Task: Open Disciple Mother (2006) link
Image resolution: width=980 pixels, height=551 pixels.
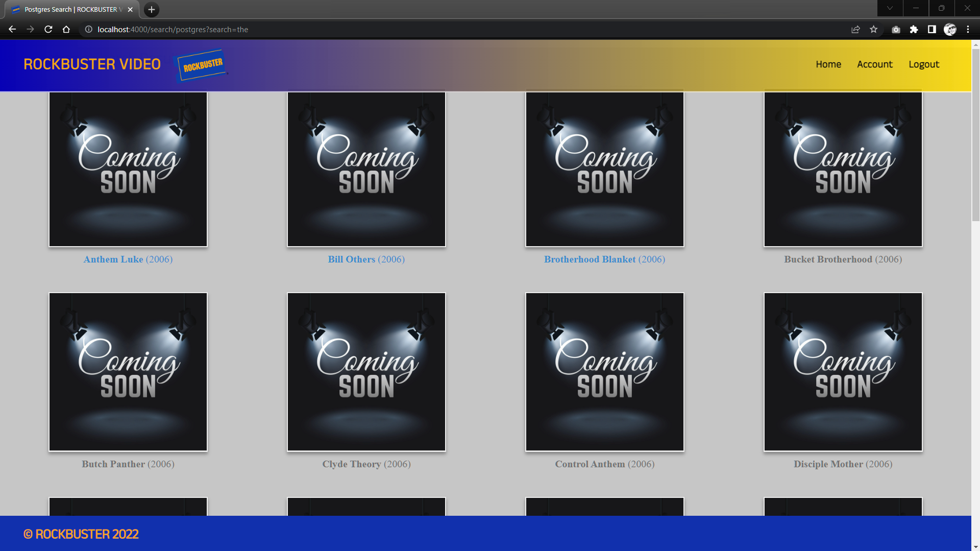Action: pyautogui.click(x=843, y=464)
